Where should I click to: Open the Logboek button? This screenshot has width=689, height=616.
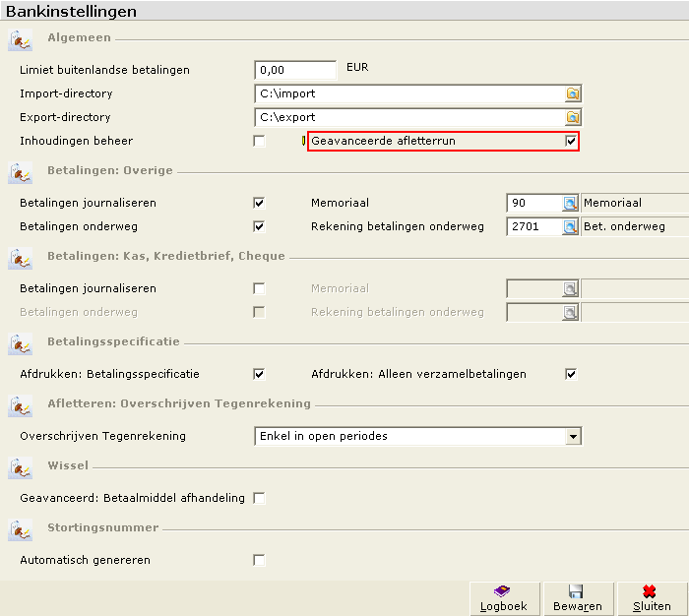click(x=504, y=599)
